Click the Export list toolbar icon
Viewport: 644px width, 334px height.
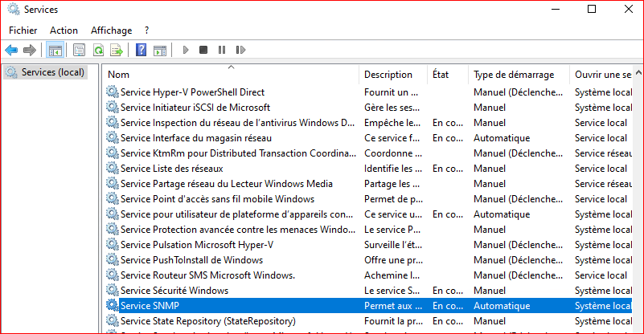pyautogui.click(x=116, y=50)
